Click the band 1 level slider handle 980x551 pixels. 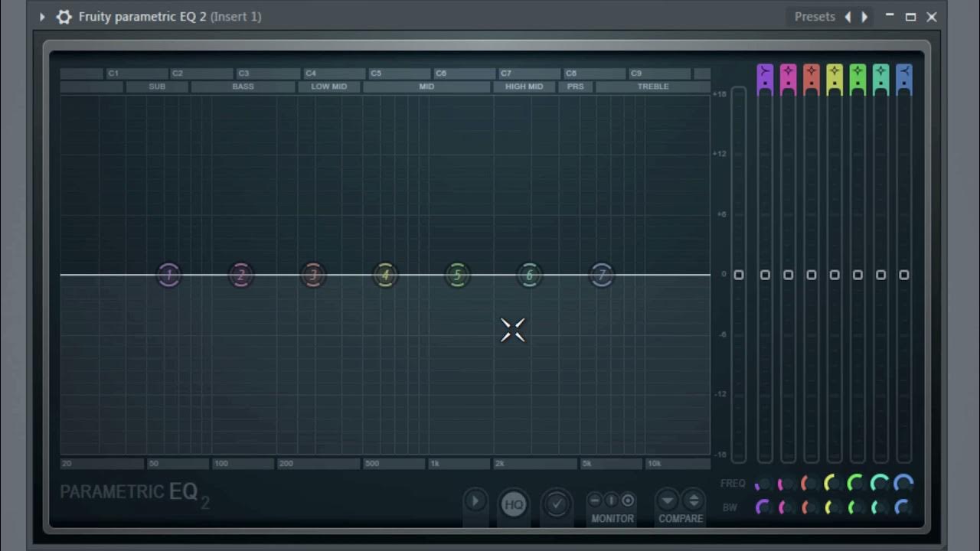765,275
